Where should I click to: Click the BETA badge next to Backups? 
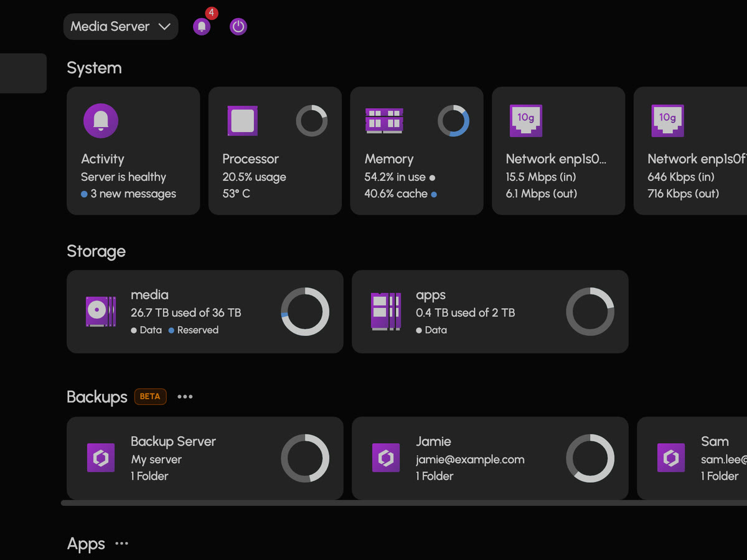click(x=150, y=396)
